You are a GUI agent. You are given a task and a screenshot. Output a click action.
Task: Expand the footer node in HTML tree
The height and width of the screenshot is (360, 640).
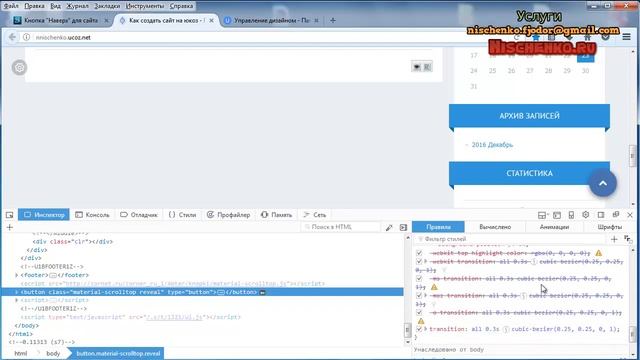(x=17, y=276)
